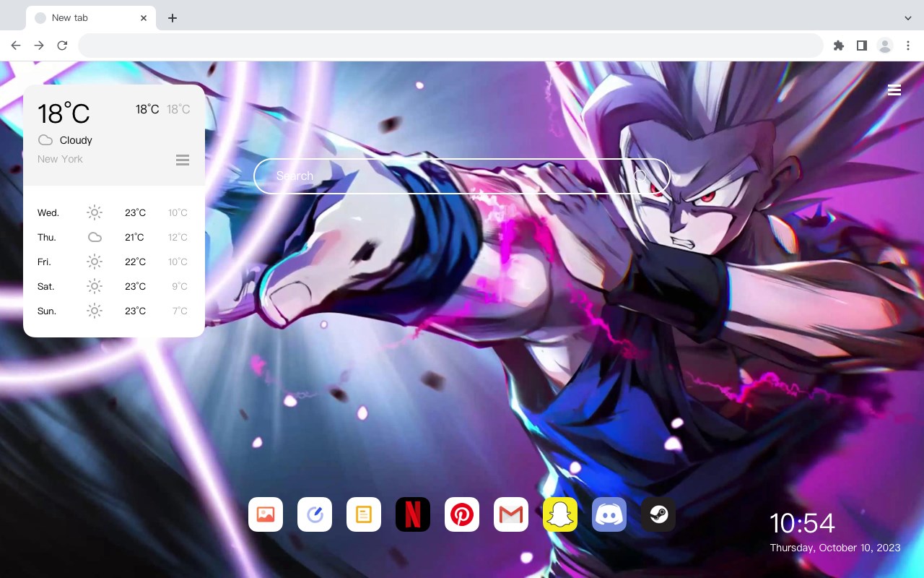The height and width of the screenshot is (578, 924).
Task: Open a new browser tab
Action: 172,18
